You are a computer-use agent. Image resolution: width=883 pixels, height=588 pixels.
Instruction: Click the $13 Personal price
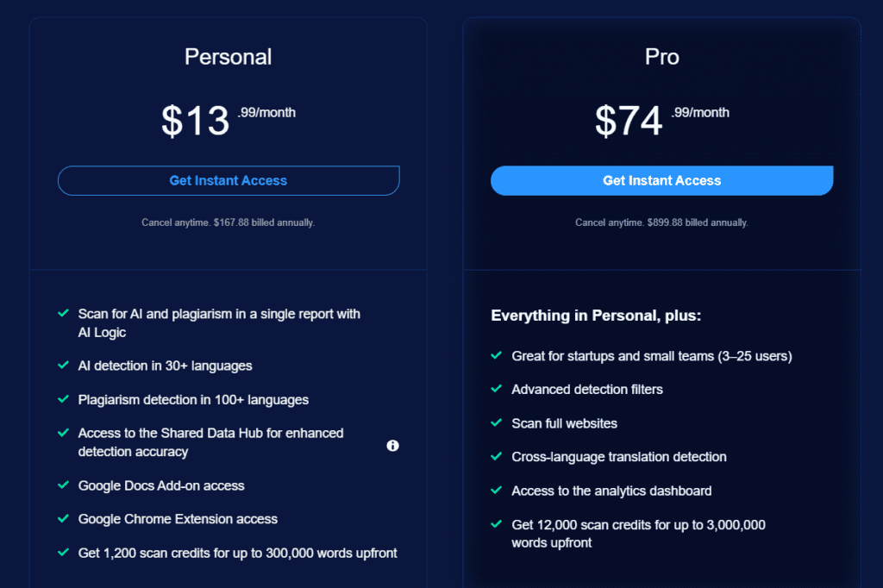197,120
